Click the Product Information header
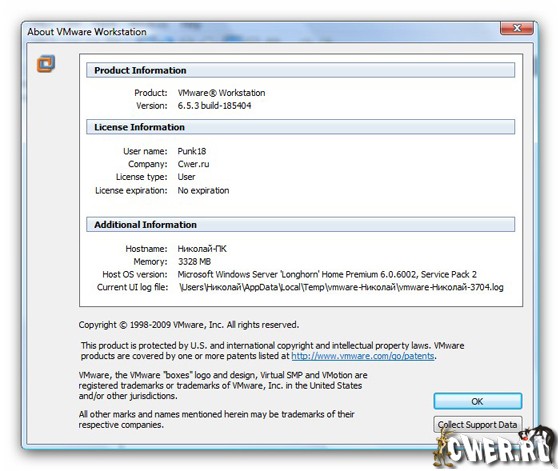The image size is (560, 471). [300, 70]
